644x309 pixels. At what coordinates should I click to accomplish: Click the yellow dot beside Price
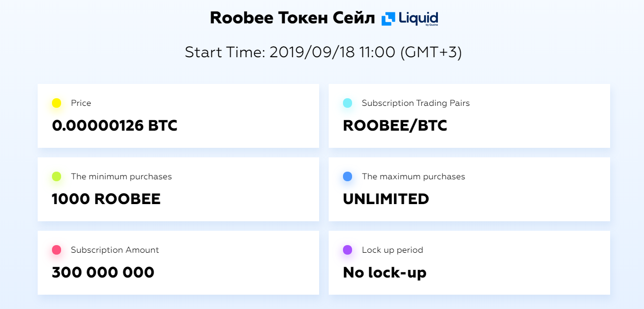point(56,103)
